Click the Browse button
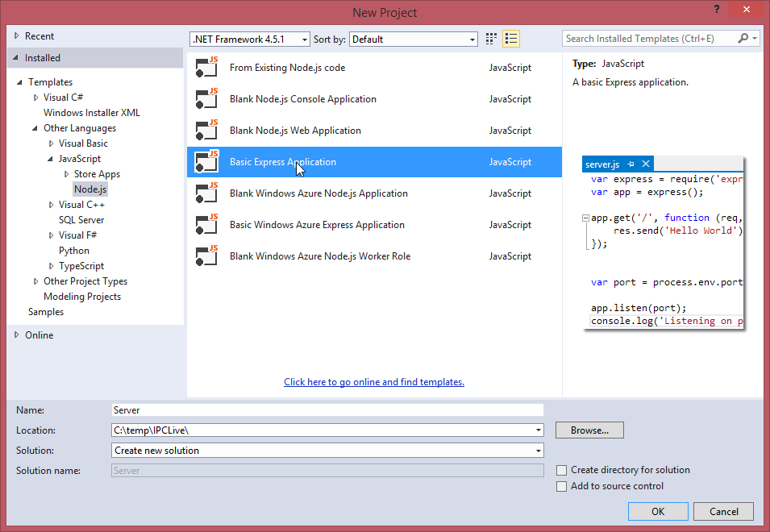This screenshot has height=532, width=770. click(x=589, y=430)
